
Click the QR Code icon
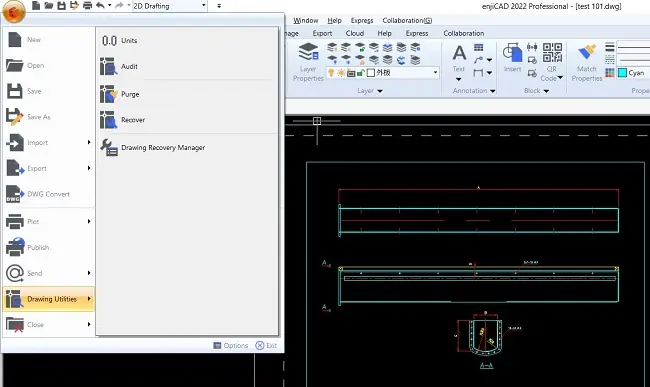click(552, 53)
